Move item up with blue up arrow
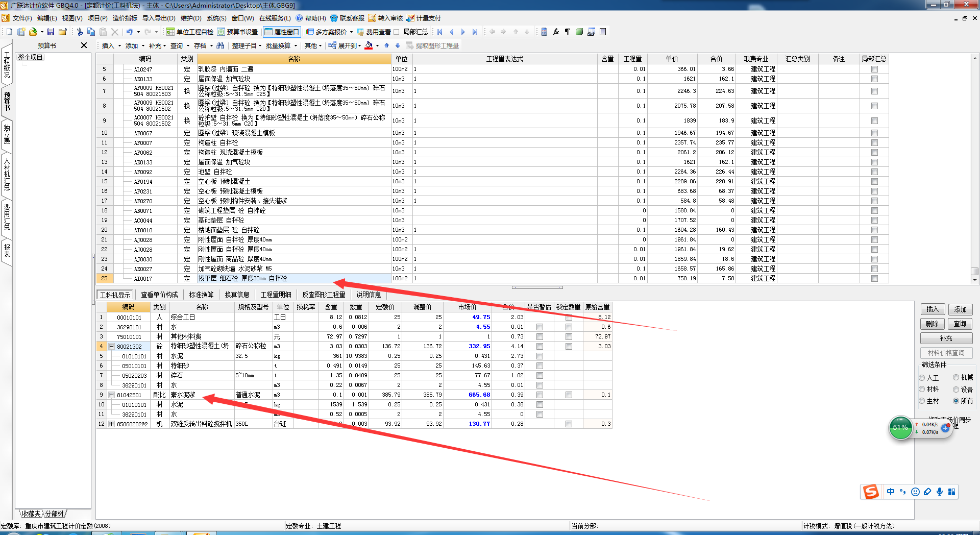This screenshot has width=980, height=535. [x=387, y=45]
